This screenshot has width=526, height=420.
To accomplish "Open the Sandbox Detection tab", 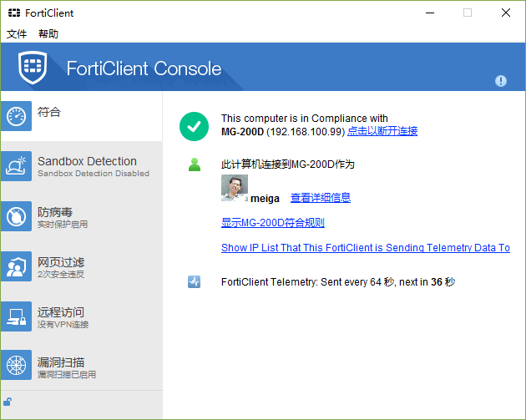I will 82,166.
